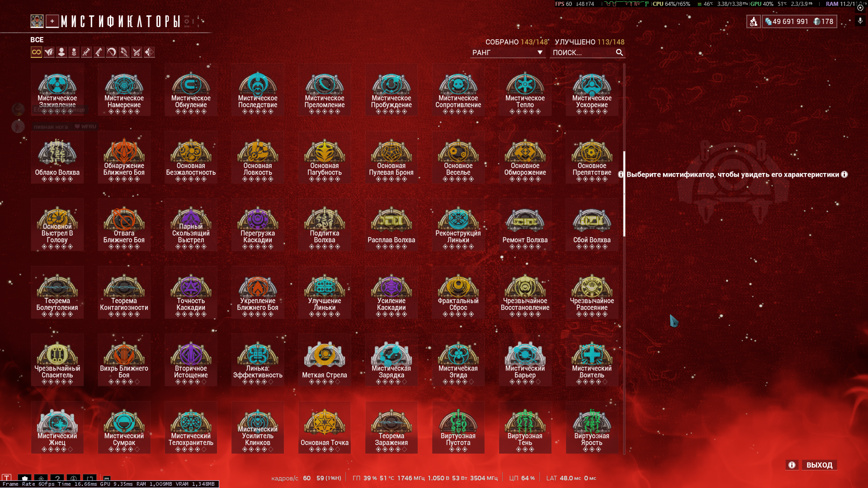The width and height of the screenshot is (868, 488).
Task: Select the Мистическое Пробуждение arcane
Action: coord(392,89)
